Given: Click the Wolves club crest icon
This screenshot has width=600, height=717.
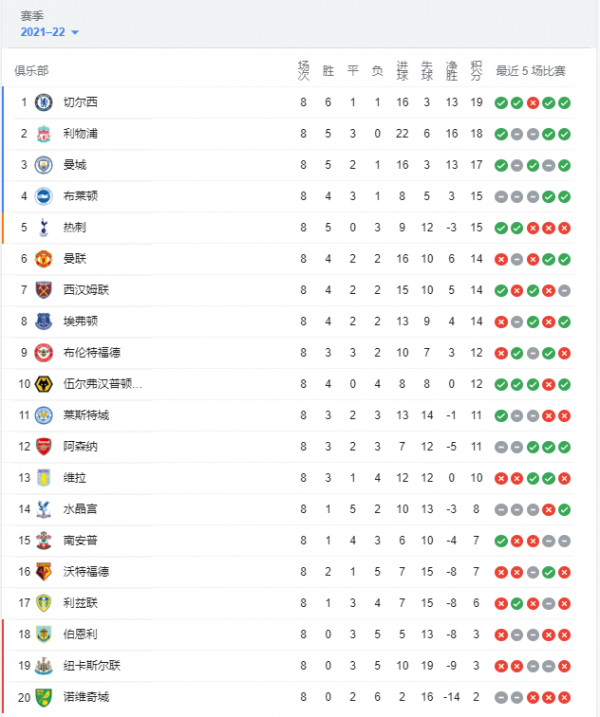Looking at the screenshot, I should click(x=43, y=384).
